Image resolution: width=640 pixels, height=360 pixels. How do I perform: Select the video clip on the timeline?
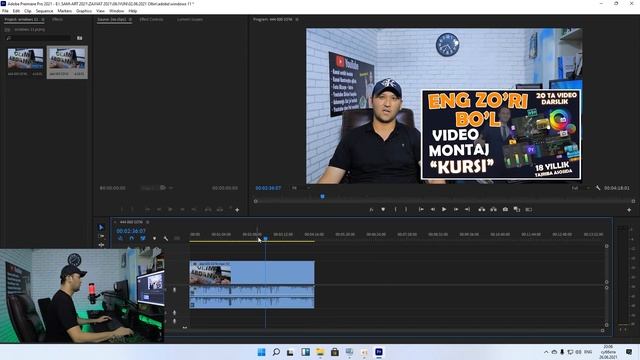252,272
